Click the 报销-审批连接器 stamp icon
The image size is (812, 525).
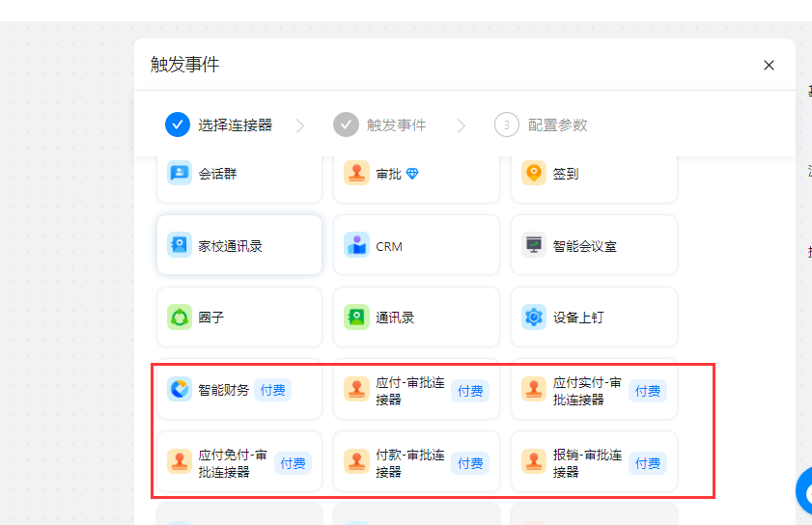coord(534,461)
